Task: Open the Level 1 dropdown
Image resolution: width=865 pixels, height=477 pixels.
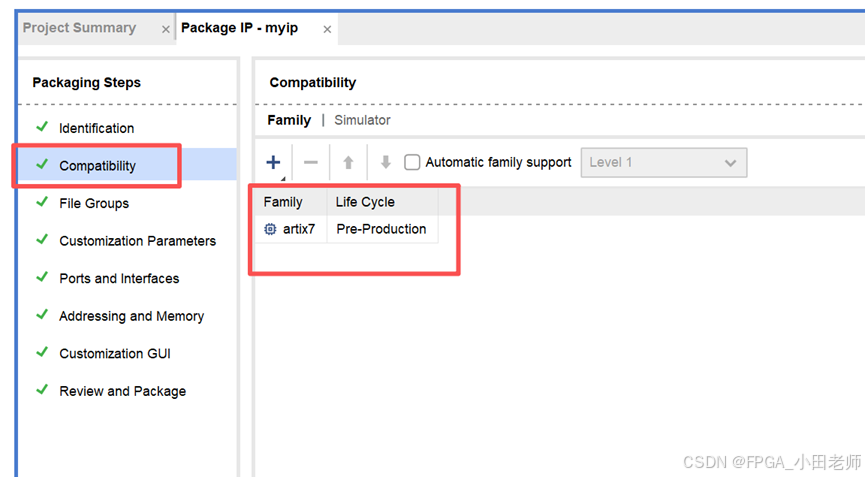Action: (x=664, y=162)
